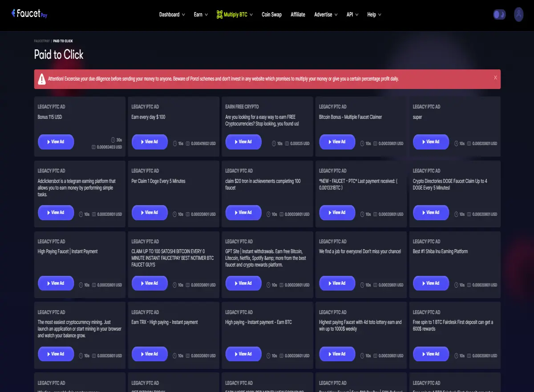Click reward money icon on Fairdesk free spin card
Viewport: 534px width, 392px height.
pos(469,356)
